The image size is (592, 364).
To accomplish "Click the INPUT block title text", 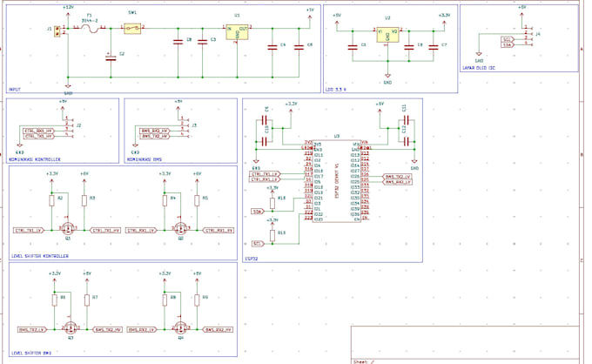I will coord(15,90).
